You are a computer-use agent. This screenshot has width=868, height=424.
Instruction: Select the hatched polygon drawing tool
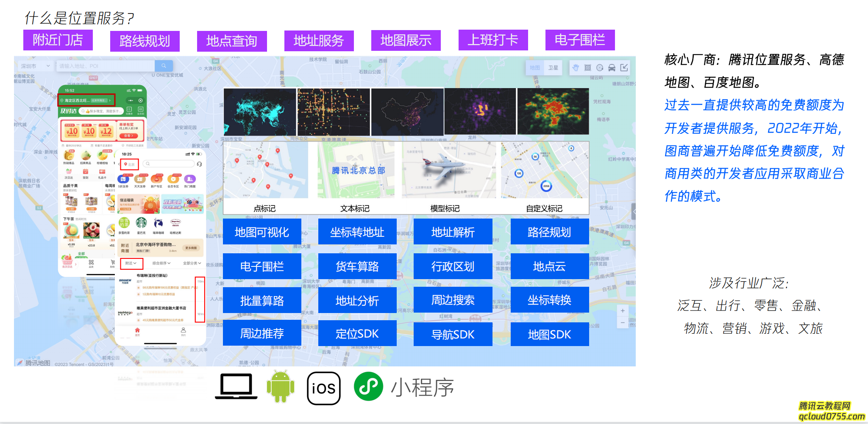click(587, 68)
